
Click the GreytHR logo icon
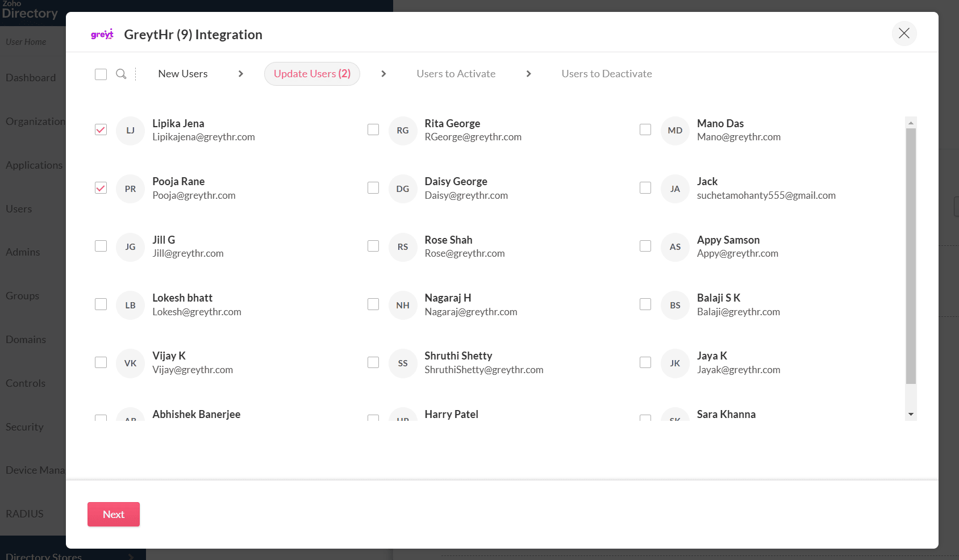pyautogui.click(x=102, y=35)
